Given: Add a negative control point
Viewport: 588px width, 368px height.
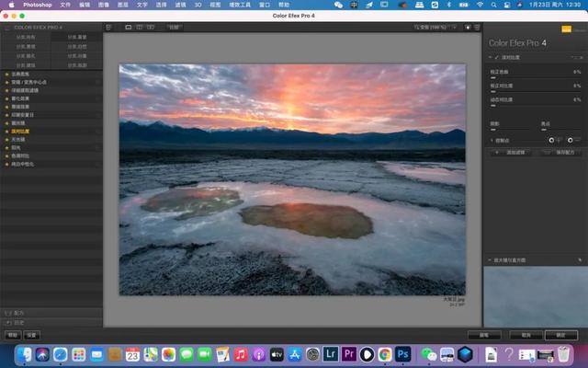Looking at the screenshot, I should 571,140.
